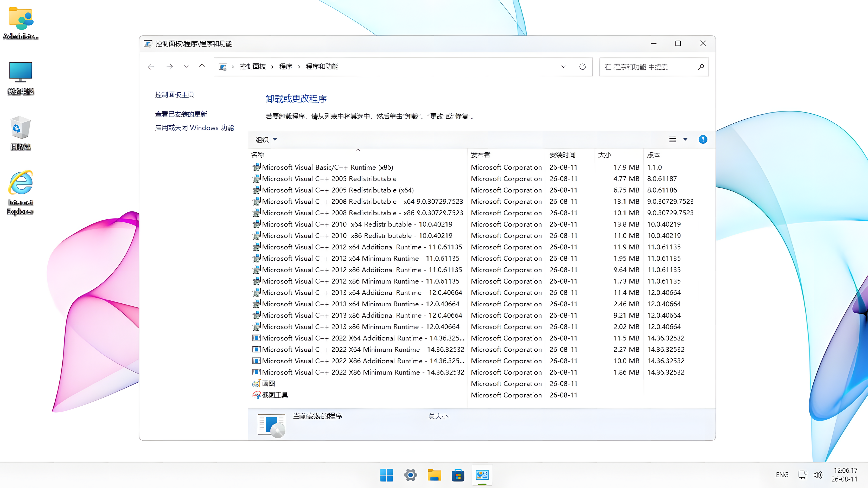Expand chevron after 控制面板 in address bar
Viewport: 868px width, 488px height.
coord(272,67)
